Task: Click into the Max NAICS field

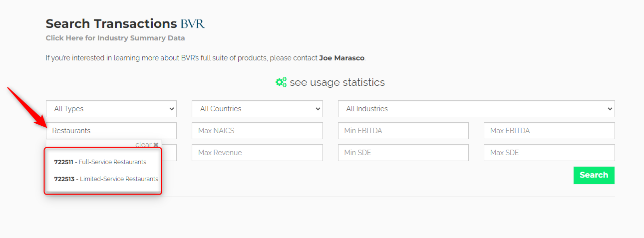Action: [x=257, y=131]
